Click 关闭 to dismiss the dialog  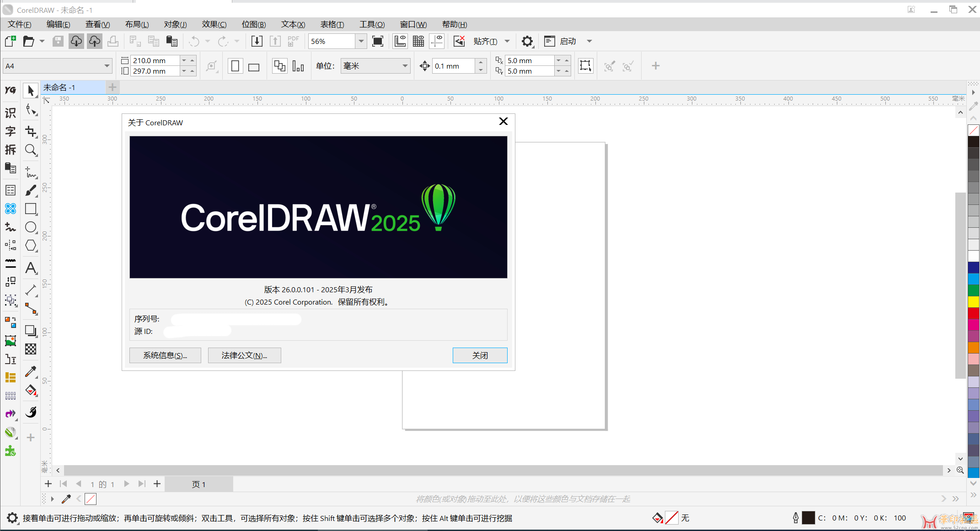480,355
